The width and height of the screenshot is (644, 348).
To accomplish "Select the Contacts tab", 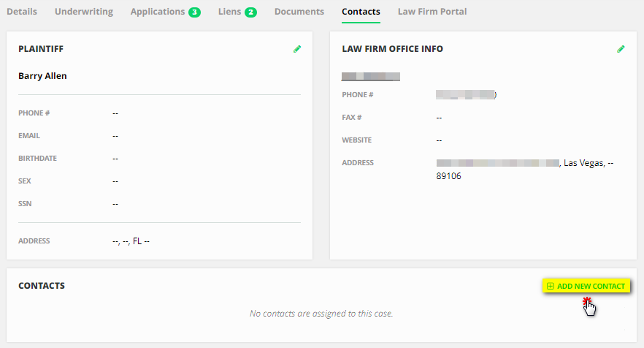I will pos(361,12).
